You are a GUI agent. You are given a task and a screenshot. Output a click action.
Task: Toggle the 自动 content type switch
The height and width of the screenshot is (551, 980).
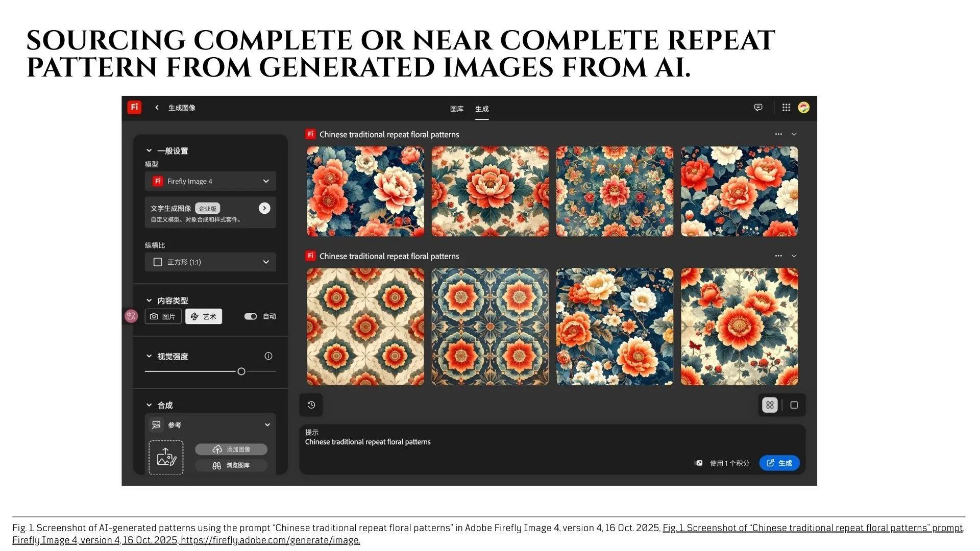(x=250, y=316)
